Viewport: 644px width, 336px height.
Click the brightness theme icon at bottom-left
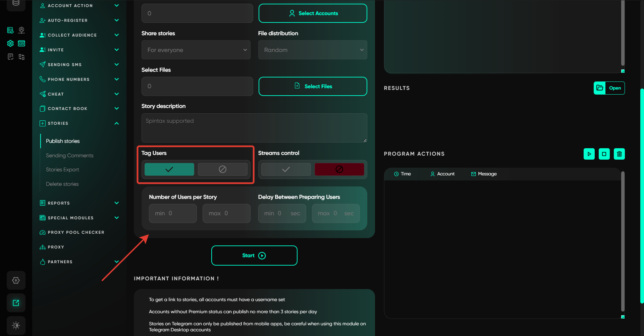click(x=16, y=325)
